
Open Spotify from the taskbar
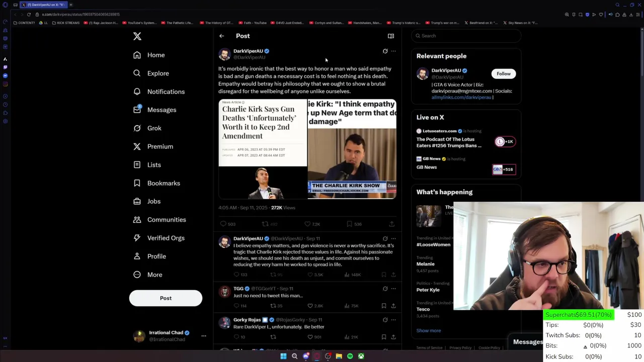[x=350, y=356]
